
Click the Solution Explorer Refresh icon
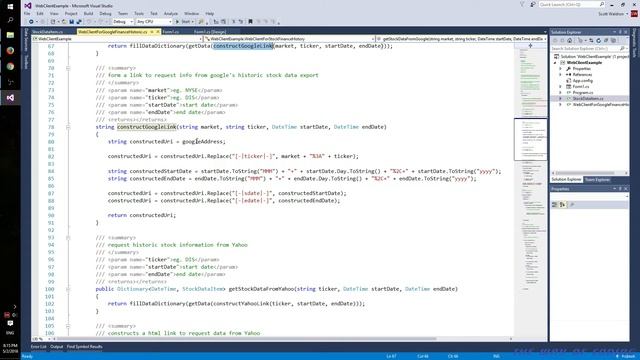click(x=598, y=40)
